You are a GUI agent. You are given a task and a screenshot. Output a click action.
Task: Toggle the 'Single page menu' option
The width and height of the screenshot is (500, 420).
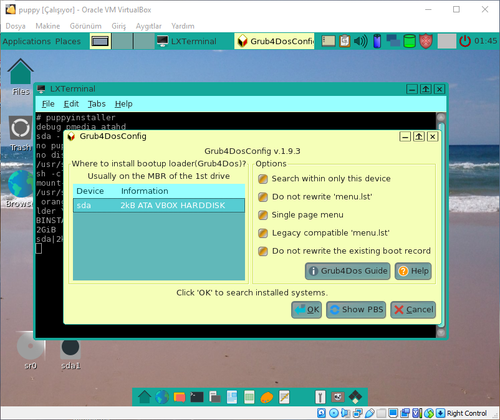[x=263, y=215]
